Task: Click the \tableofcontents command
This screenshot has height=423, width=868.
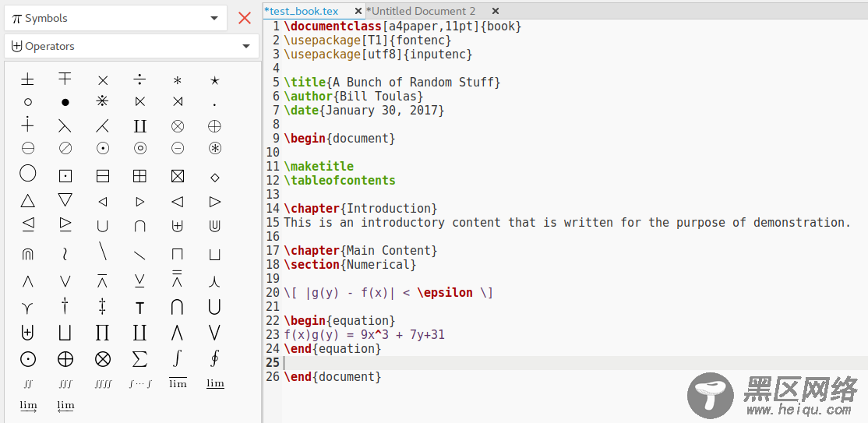Action: pos(340,181)
